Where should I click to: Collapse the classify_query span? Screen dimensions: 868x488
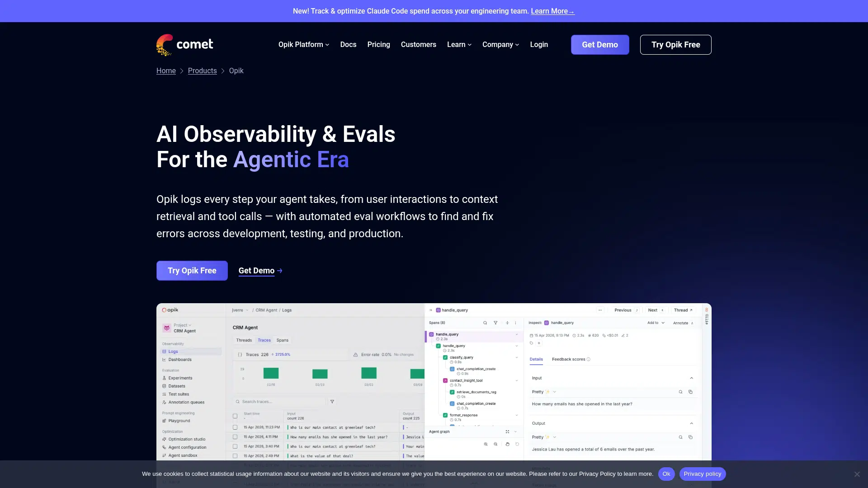tap(517, 357)
